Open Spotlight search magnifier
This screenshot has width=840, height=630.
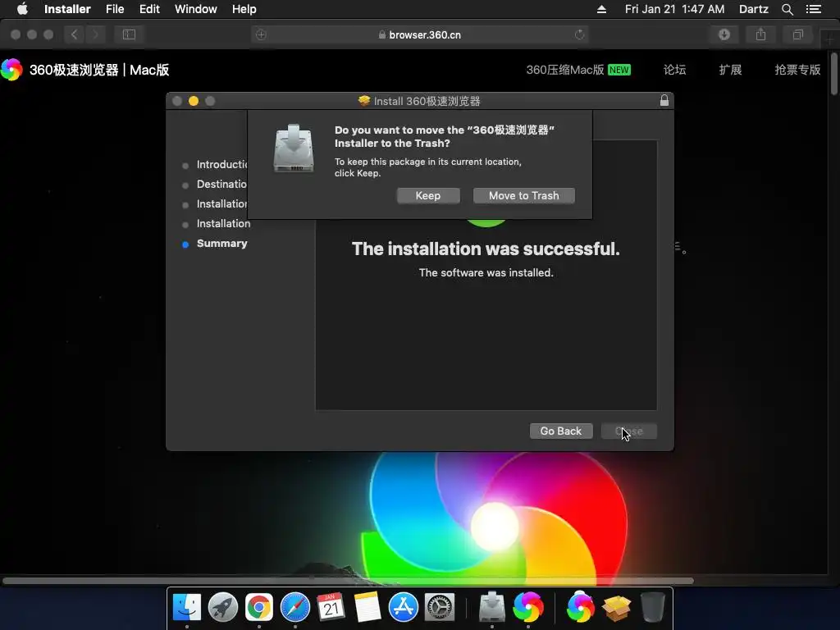coord(787,9)
